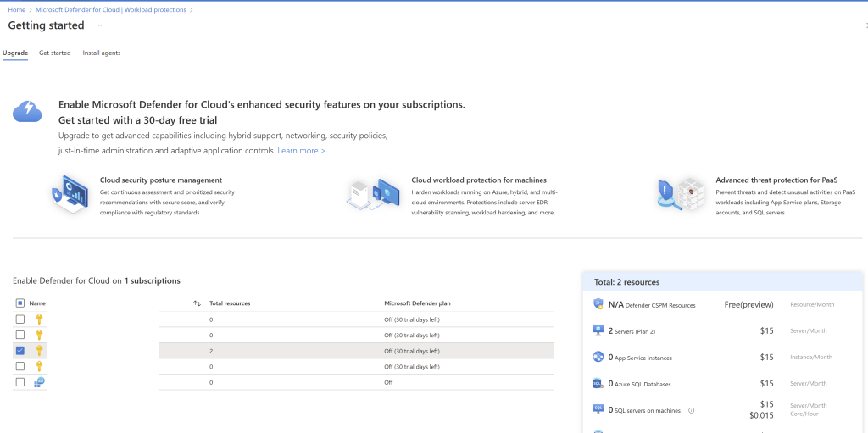Uncheck the selected subscription with 2 resources
The height and width of the screenshot is (433, 868).
coord(19,351)
